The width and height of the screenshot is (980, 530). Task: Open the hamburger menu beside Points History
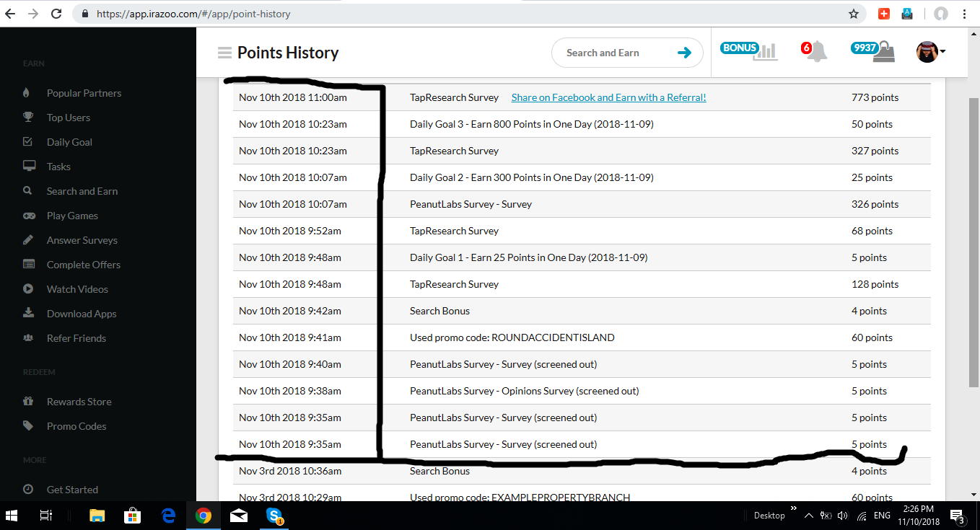(x=224, y=53)
